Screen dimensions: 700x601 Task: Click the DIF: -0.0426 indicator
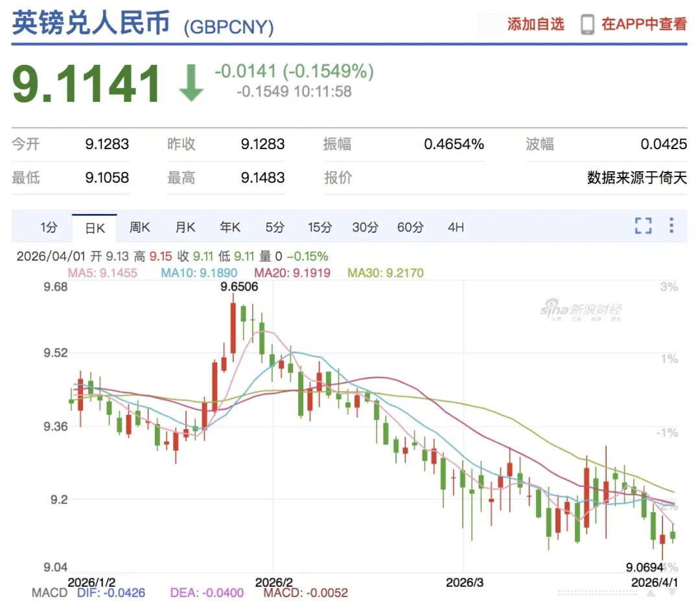[111, 593]
